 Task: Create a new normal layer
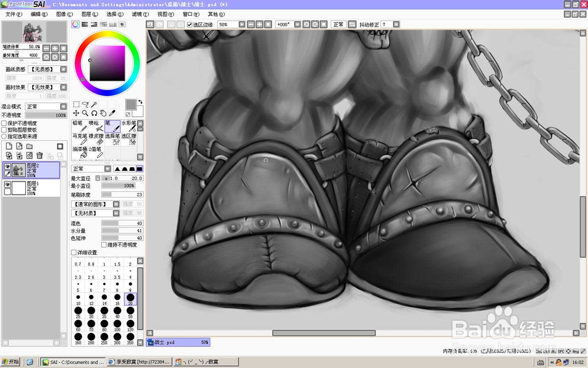pos(9,146)
